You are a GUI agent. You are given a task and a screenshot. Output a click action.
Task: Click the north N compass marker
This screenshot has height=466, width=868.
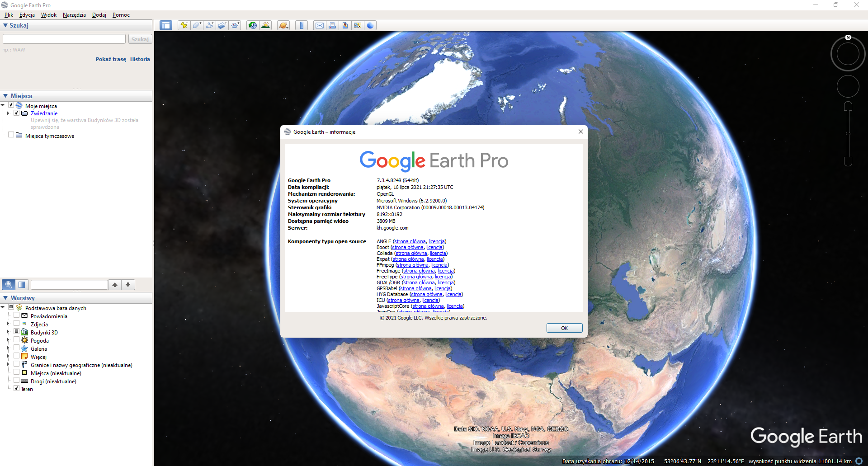(x=848, y=38)
